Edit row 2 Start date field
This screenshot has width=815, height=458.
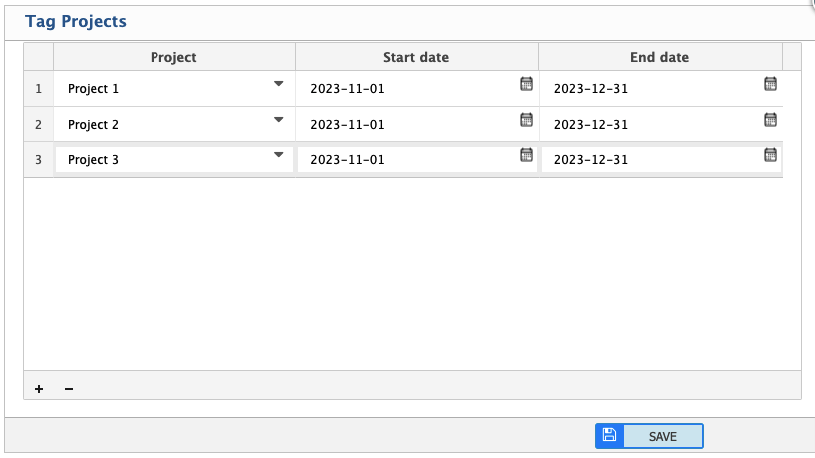coord(400,125)
